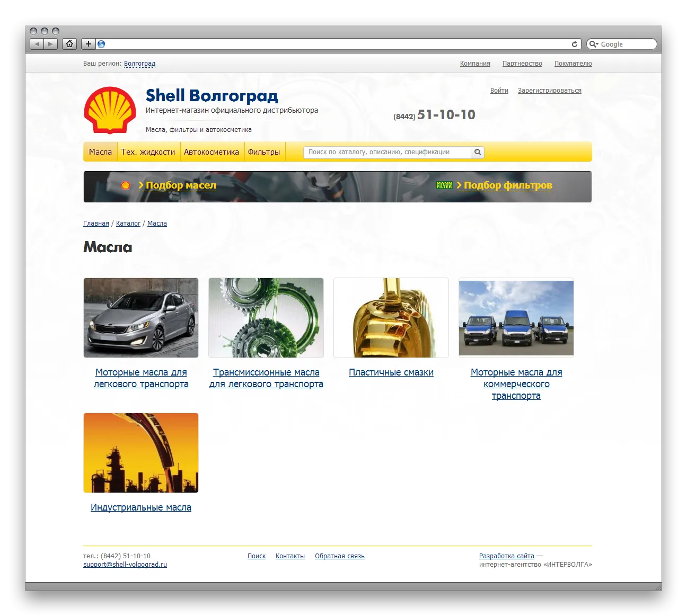This screenshot has height=616, width=687.
Task: Open the Индустриальные масла link
Action: coord(141,507)
